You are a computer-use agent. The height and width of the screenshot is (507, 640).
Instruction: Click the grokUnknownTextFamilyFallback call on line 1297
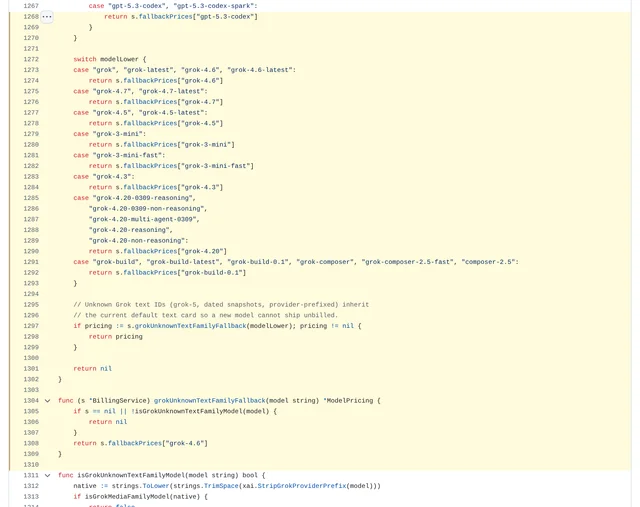pyautogui.click(x=191, y=326)
